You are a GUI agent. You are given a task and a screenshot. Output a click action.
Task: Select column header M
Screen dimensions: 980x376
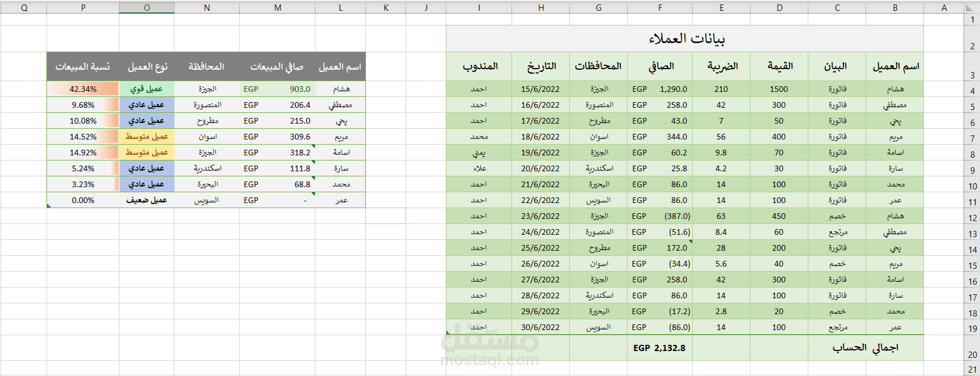point(278,7)
